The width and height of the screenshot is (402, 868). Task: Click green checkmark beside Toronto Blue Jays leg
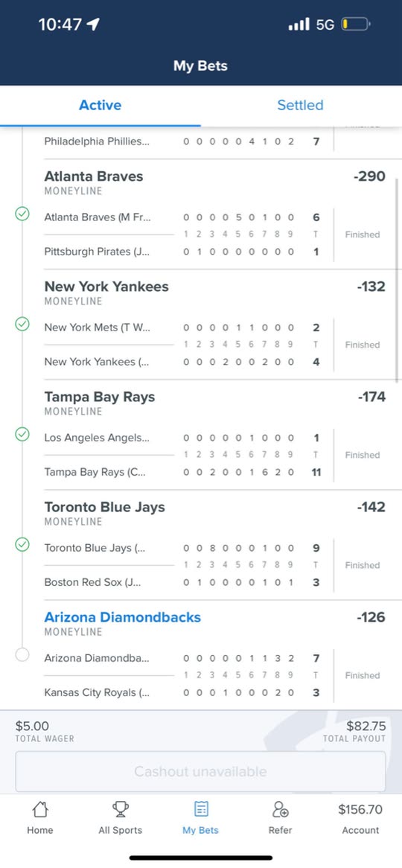[22, 545]
